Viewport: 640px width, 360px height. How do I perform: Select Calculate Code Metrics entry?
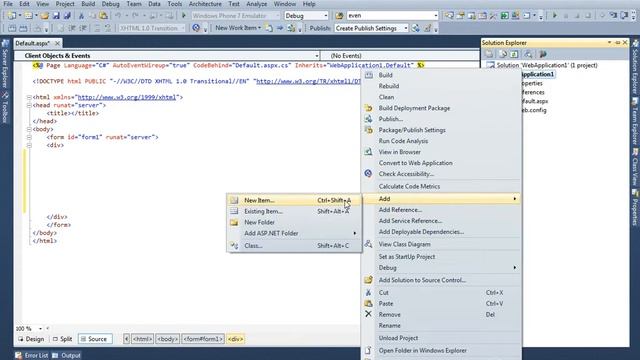tap(441, 186)
